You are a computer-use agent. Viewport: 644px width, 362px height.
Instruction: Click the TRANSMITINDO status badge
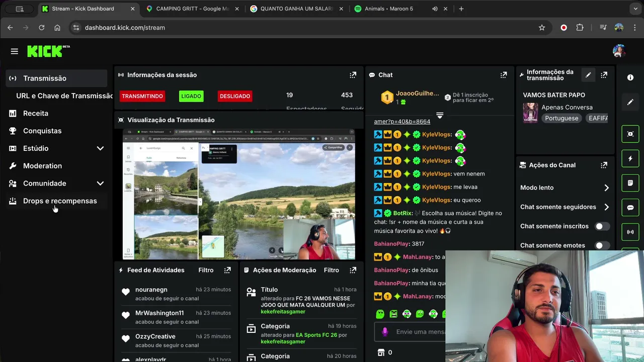point(142,96)
